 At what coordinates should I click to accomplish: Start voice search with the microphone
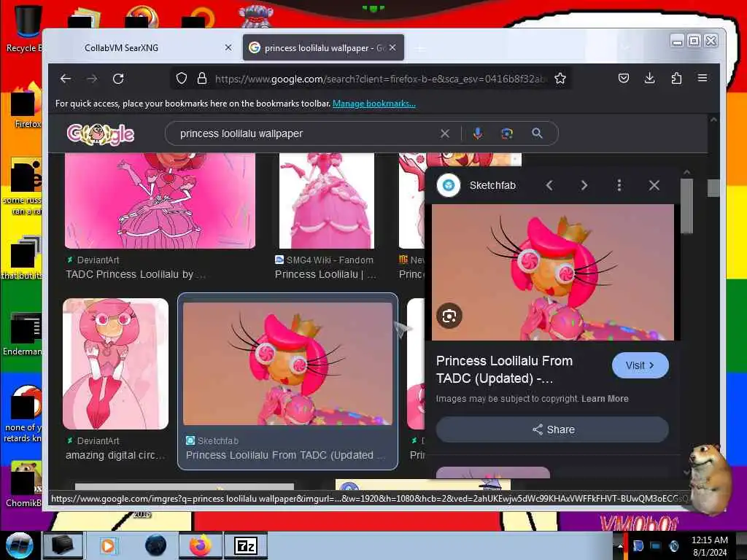[x=477, y=134]
